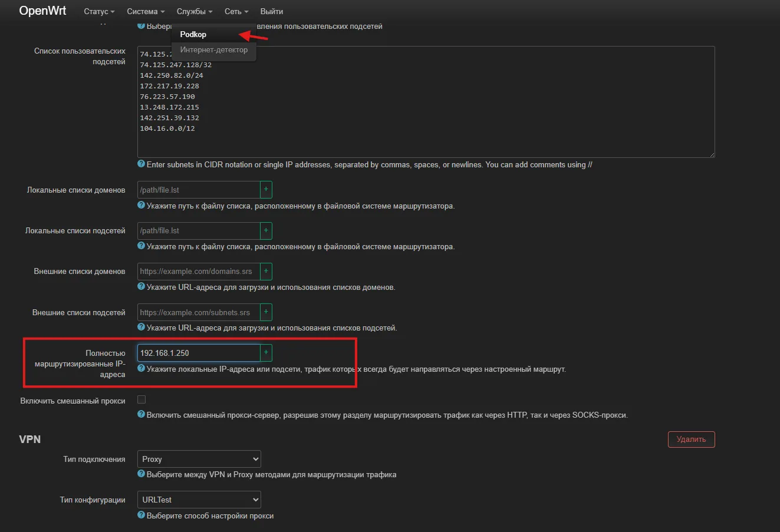
Task: Click the 13.248.172.215 address line
Action: 169,107
